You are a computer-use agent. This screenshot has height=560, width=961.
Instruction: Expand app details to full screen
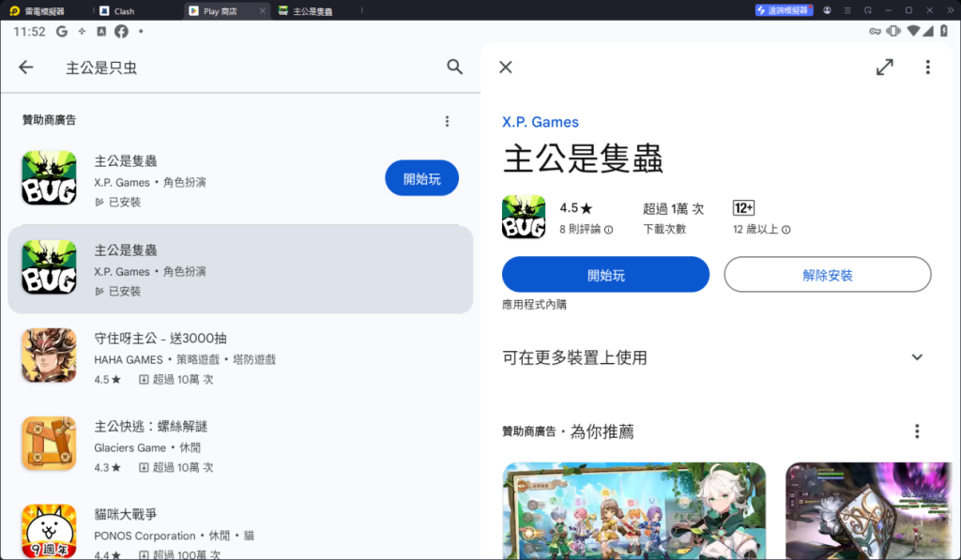[x=884, y=67]
